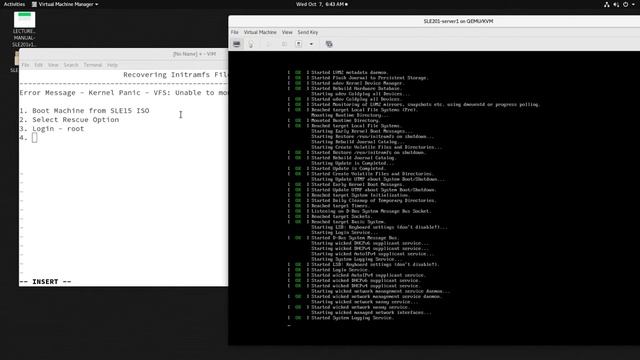Click the greyed-out power on (play) button
Image resolution: width=640 pixels, height=360 pixels.
pos(268,44)
